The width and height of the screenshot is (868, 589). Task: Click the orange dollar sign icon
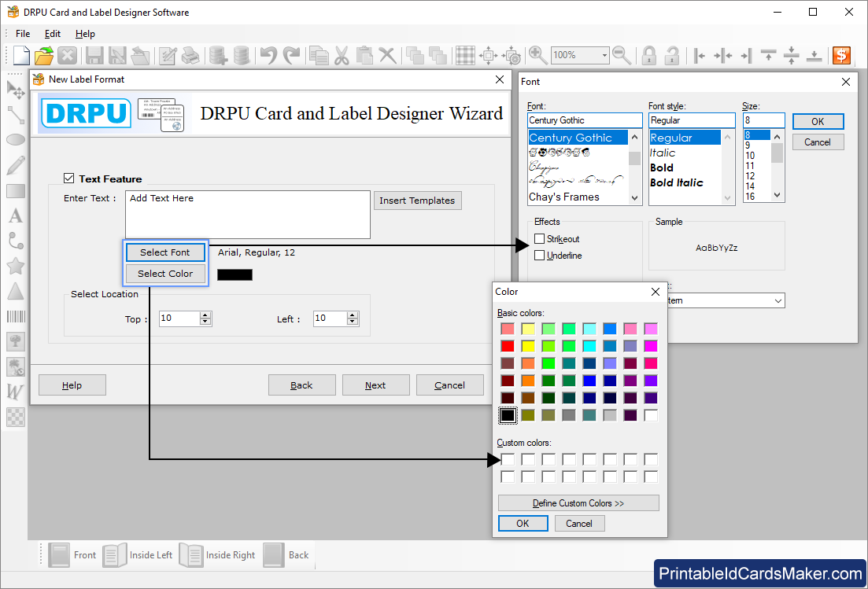click(x=841, y=55)
